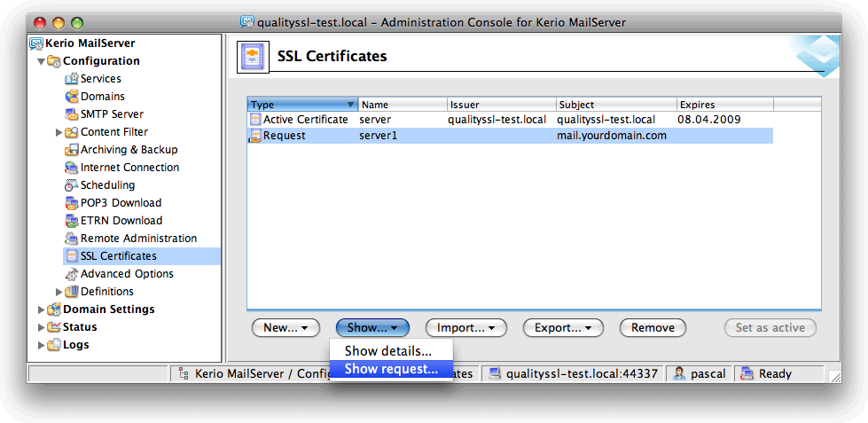Click the SSL Certificates sidebar icon
This screenshot has height=423, width=868.
click(72, 255)
